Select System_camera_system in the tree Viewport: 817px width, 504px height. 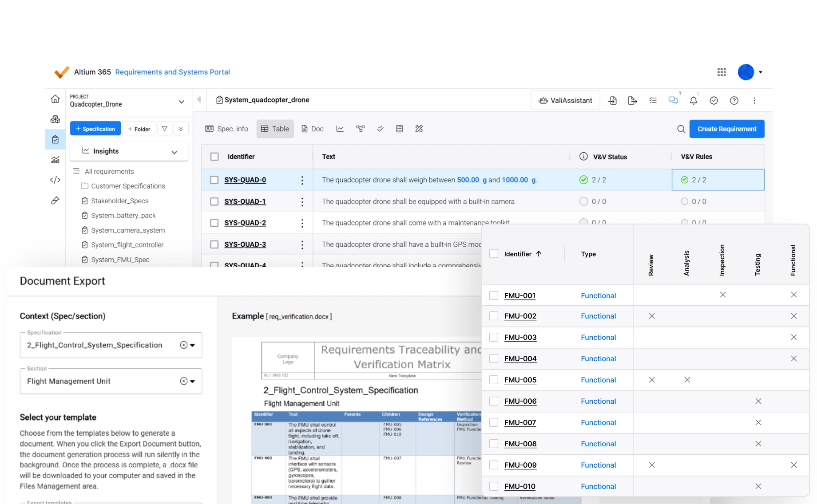click(128, 230)
